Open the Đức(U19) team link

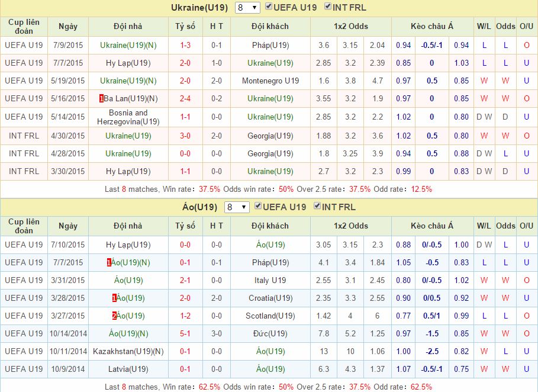270,333
